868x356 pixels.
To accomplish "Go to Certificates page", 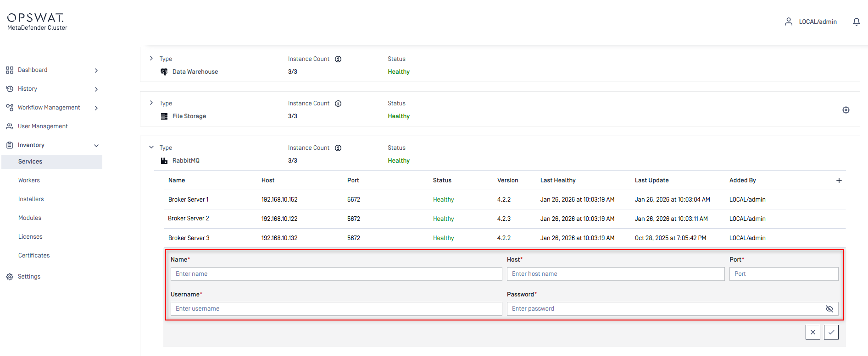I will [34, 256].
